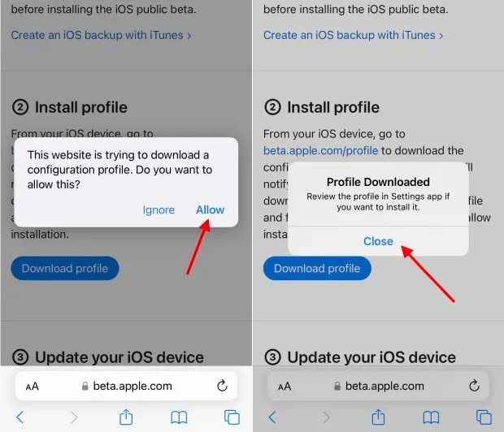Go back in left Safari toolbar

click(20, 417)
